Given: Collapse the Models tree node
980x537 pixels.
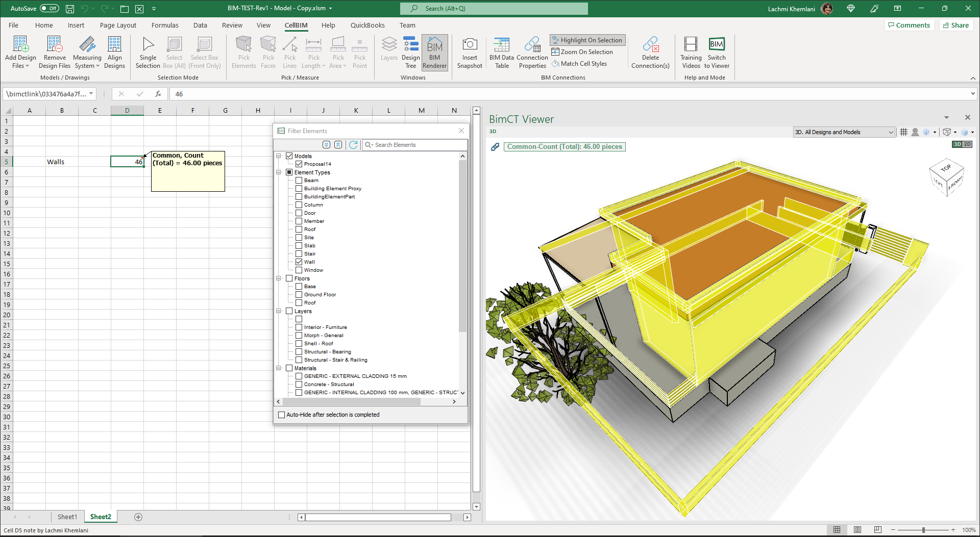Looking at the screenshot, I should pyautogui.click(x=279, y=156).
